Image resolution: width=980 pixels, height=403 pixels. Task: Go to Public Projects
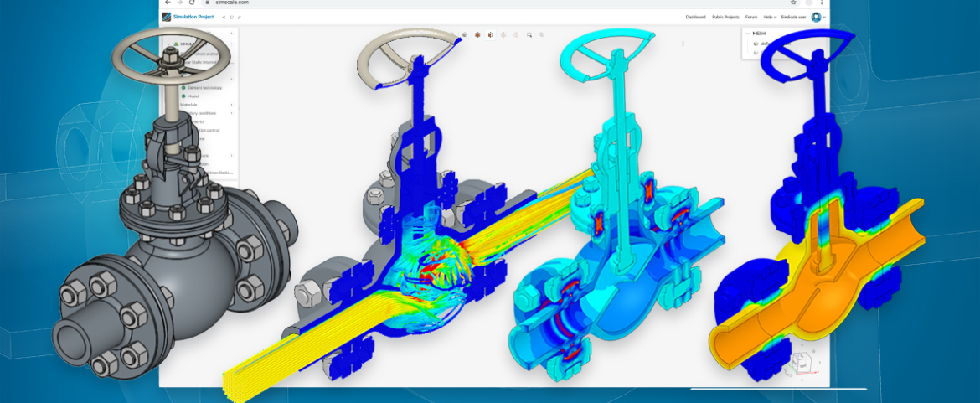click(725, 17)
